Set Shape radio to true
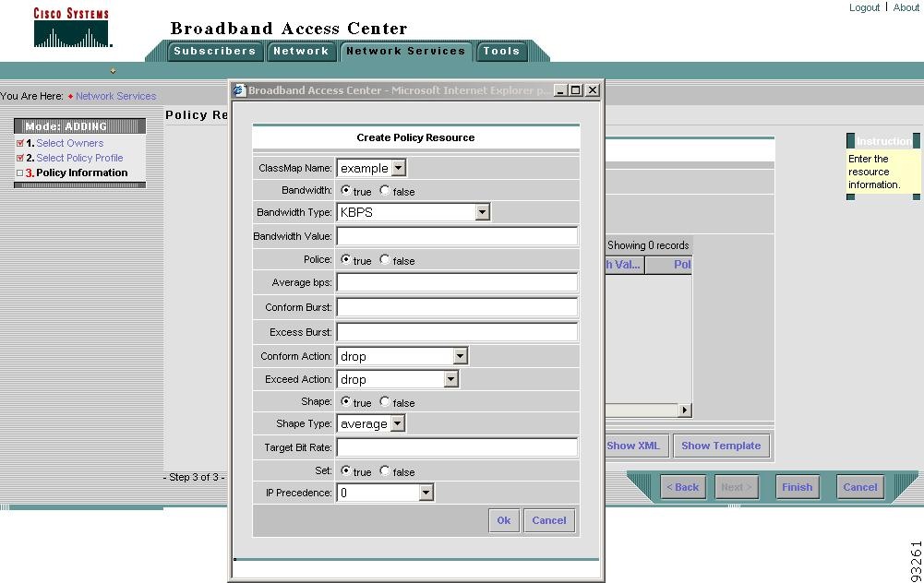The width and height of the screenshot is (924, 583). [x=345, y=401]
